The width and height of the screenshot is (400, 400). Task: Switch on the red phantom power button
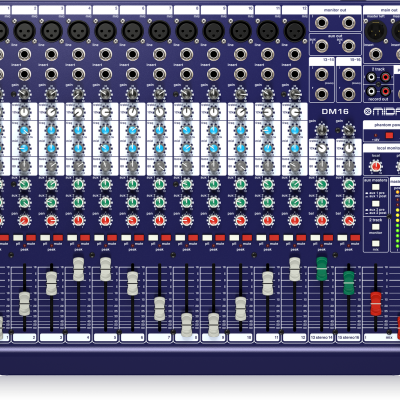pyautogui.click(x=389, y=136)
